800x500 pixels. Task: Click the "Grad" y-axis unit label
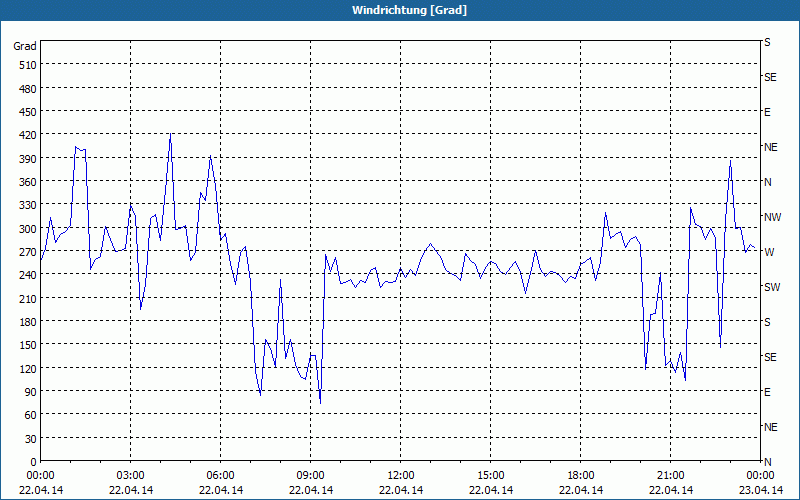click(x=25, y=46)
